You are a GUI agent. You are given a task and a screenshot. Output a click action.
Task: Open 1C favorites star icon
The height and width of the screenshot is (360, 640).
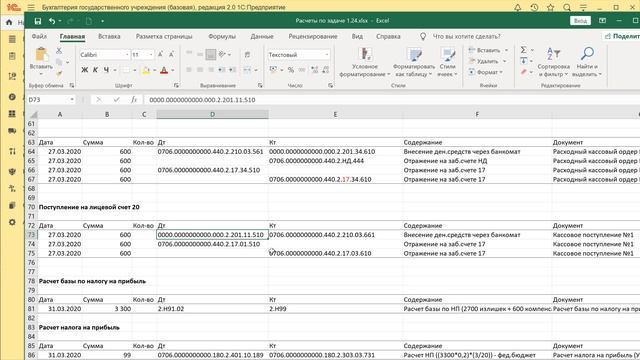tap(551, 7)
